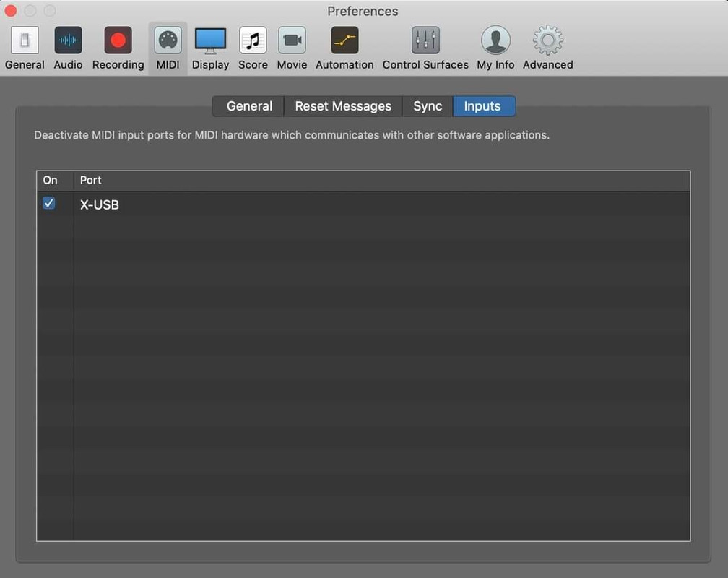The image size is (728, 578).
Task: Open Control Surfaces preferences pane
Action: [x=425, y=48]
